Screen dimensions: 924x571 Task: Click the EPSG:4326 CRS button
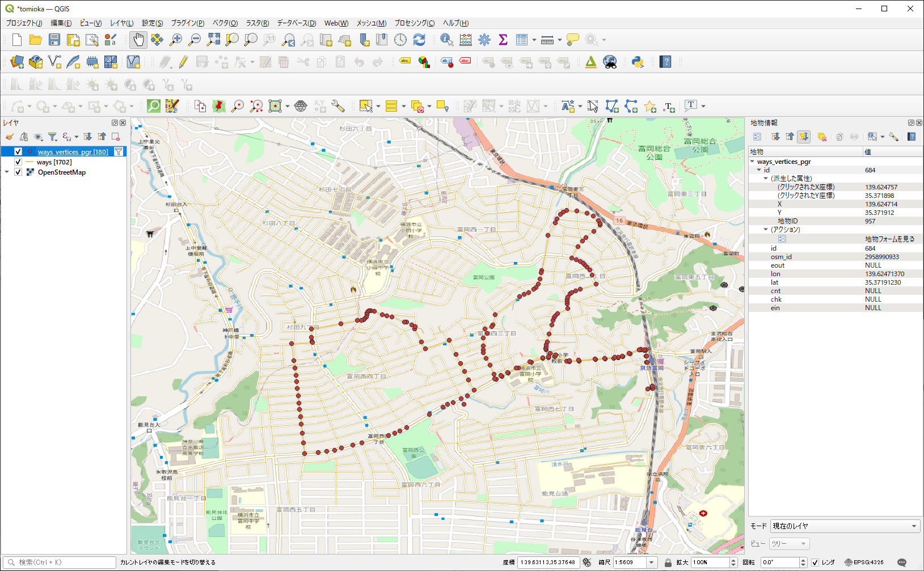[864, 562]
